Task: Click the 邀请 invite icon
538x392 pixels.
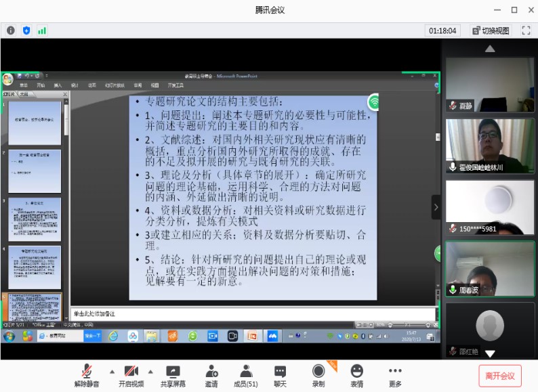Action: (x=211, y=376)
